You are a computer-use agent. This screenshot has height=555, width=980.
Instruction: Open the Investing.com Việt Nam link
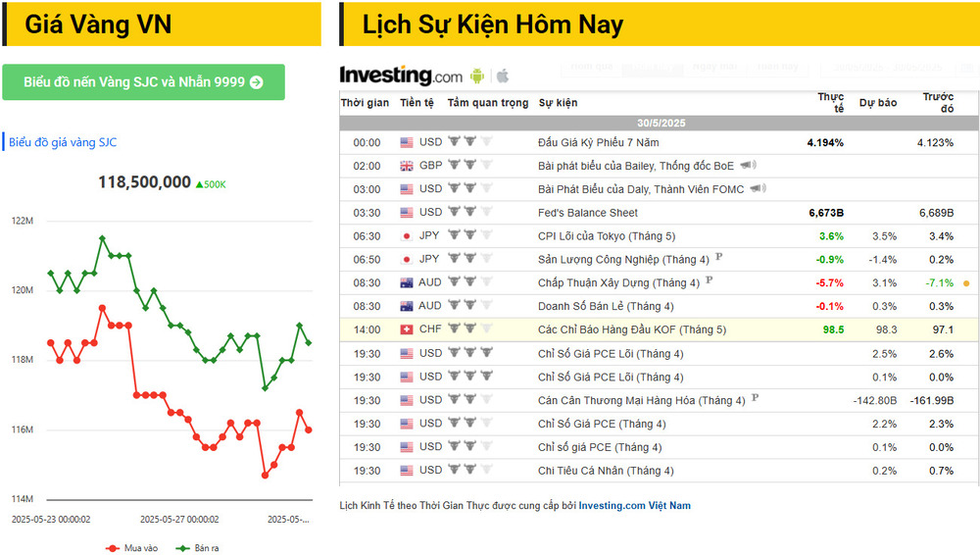[x=634, y=506]
